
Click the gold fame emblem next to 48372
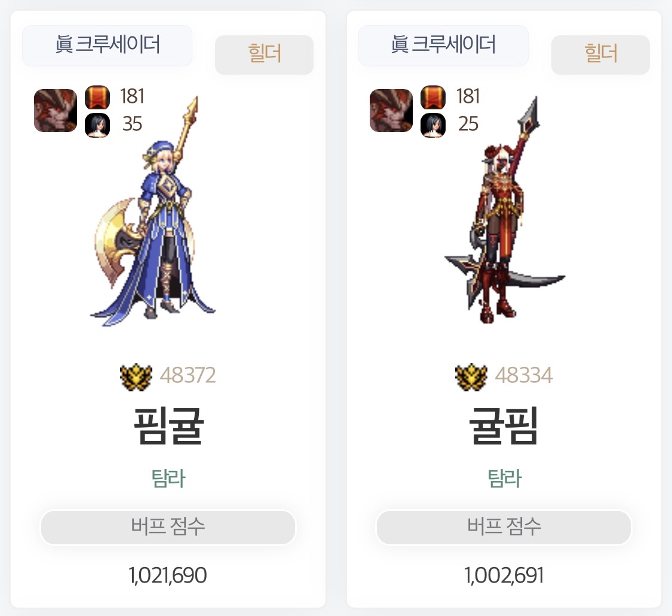click(136, 377)
